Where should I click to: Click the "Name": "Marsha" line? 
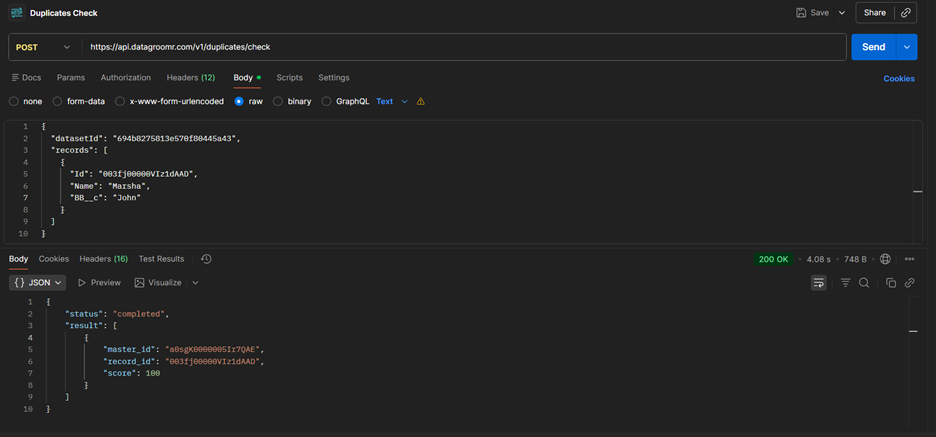click(x=110, y=186)
